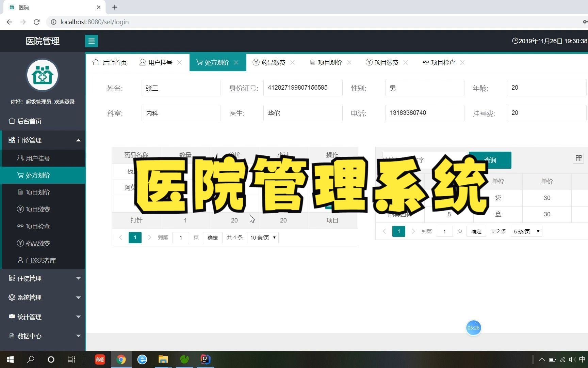The image size is (588, 368).
Task: Click the 姓名 input field
Action: [x=181, y=88]
